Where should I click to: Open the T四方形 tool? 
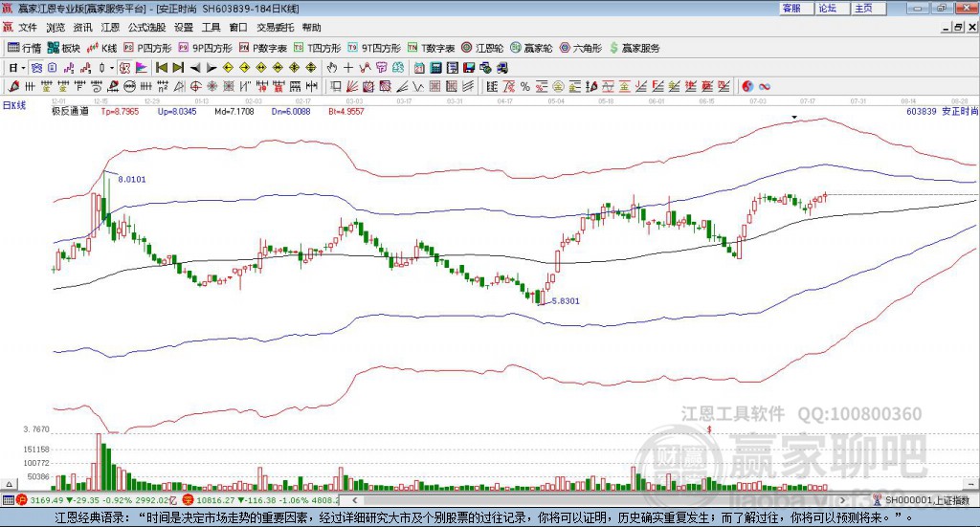318,48
